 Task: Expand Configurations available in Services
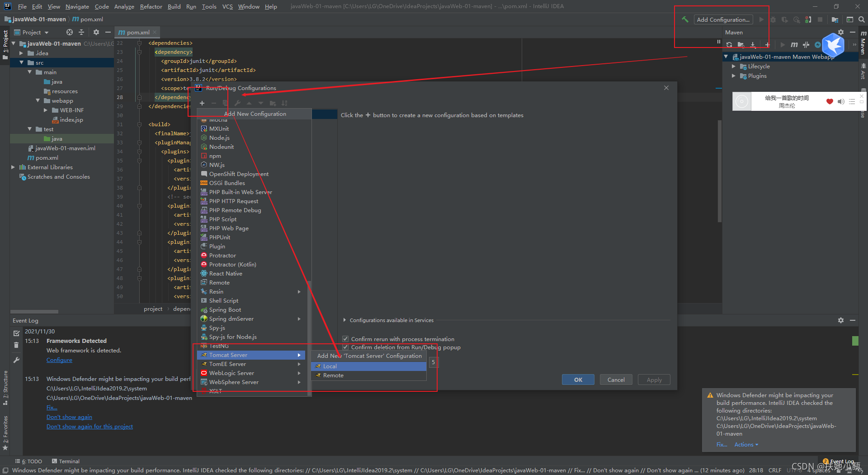[x=344, y=320]
